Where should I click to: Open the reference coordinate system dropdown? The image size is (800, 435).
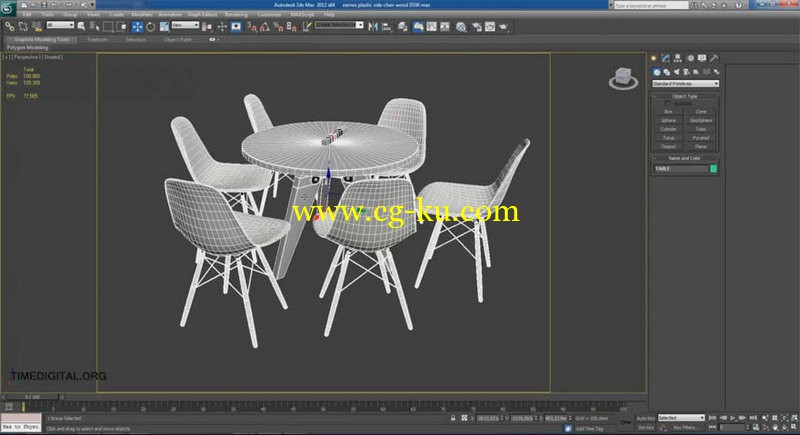(x=185, y=25)
